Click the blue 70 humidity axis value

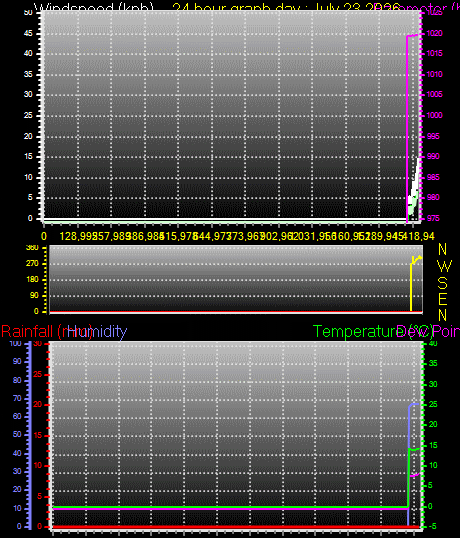pyautogui.click(x=17, y=398)
